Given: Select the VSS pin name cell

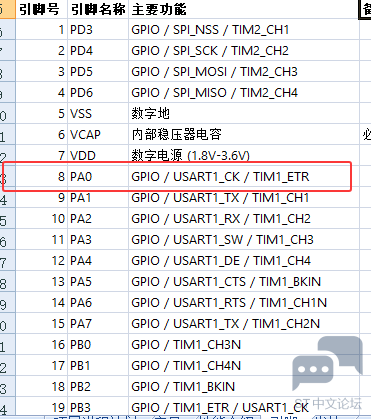Looking at the screenshot, I should coord(98,114).
